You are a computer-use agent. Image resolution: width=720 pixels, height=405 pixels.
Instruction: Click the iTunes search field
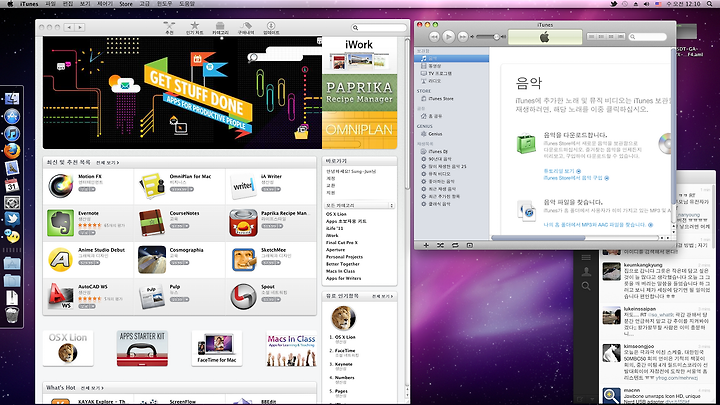(x=648, y=37)
